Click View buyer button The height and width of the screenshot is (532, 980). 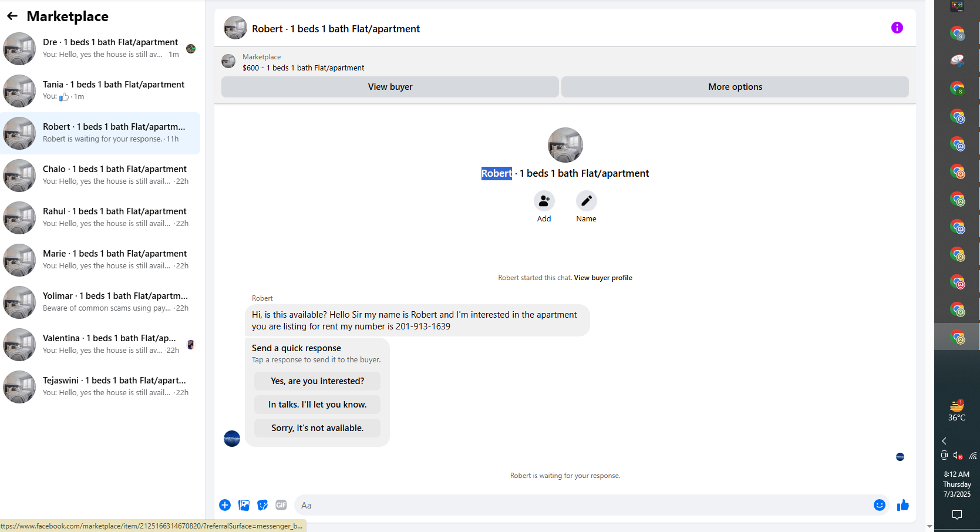(390, 87)
